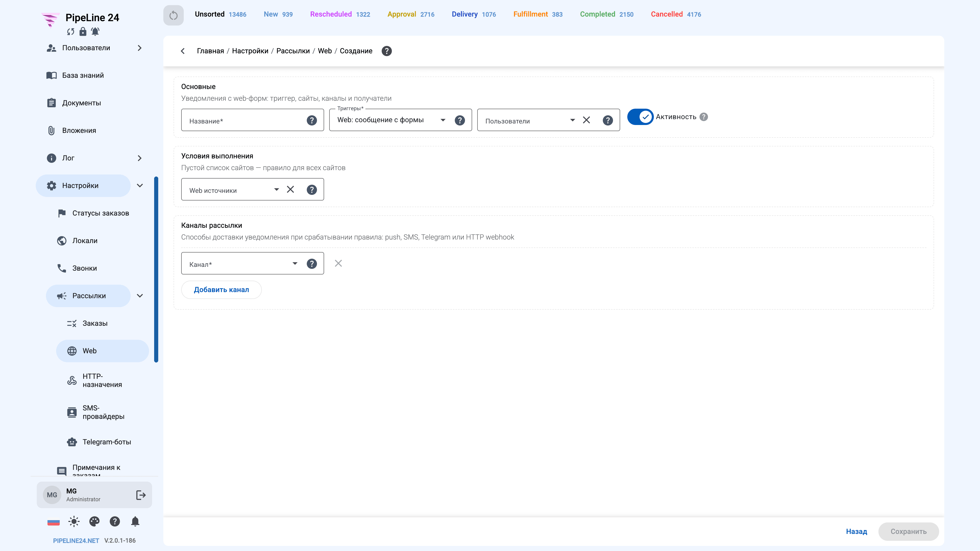This screenshot has width=980, height=551.
Task: Click the refresh pipeline counters icon
Action: point(174,15)
